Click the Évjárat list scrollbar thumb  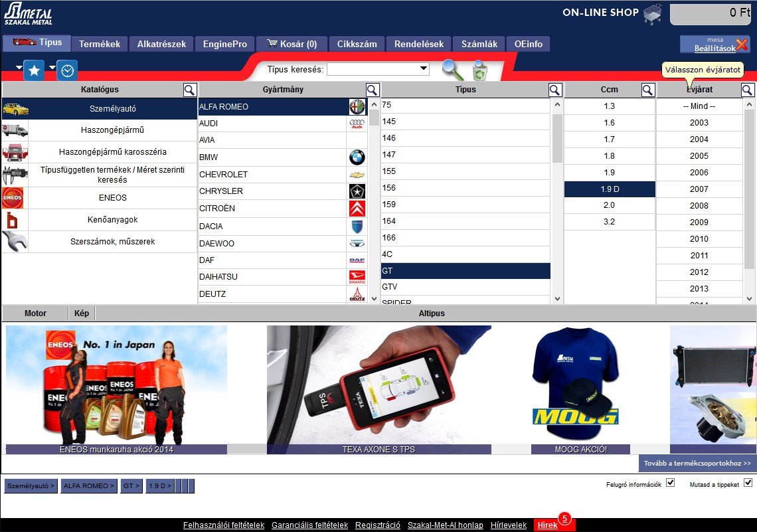click(749, 189)
